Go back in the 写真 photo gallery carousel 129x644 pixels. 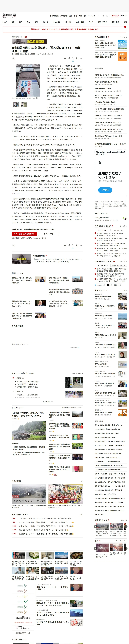(x=96, y=548)
